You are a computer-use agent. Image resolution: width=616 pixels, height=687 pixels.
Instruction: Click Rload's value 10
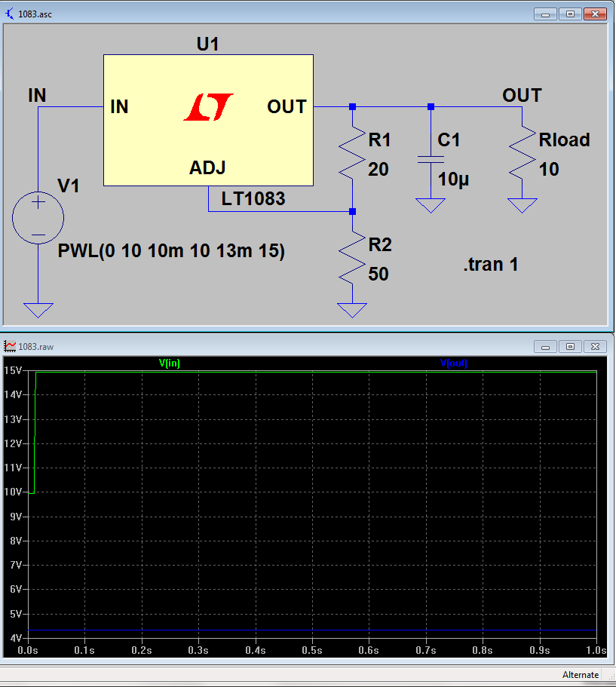click(549, 170)
